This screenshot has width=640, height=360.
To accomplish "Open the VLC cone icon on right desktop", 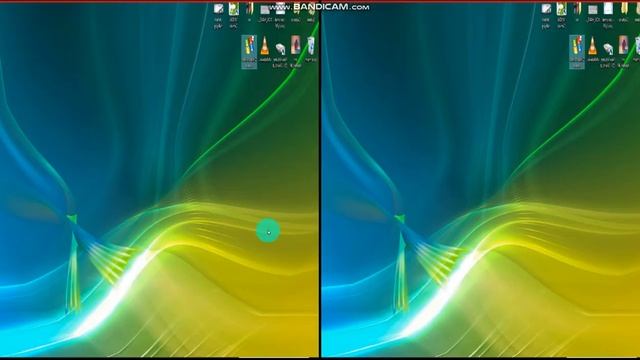I will [x=592, y=46].
